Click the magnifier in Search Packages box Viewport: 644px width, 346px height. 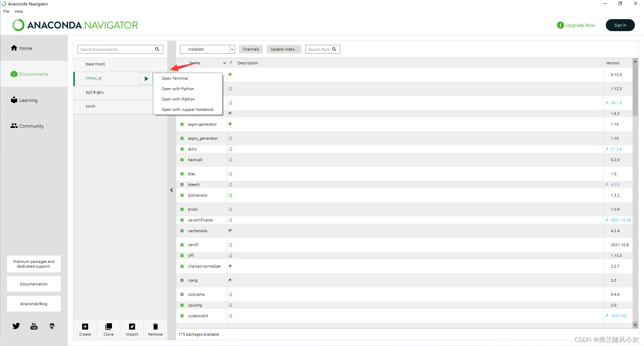tap(334, 49)
